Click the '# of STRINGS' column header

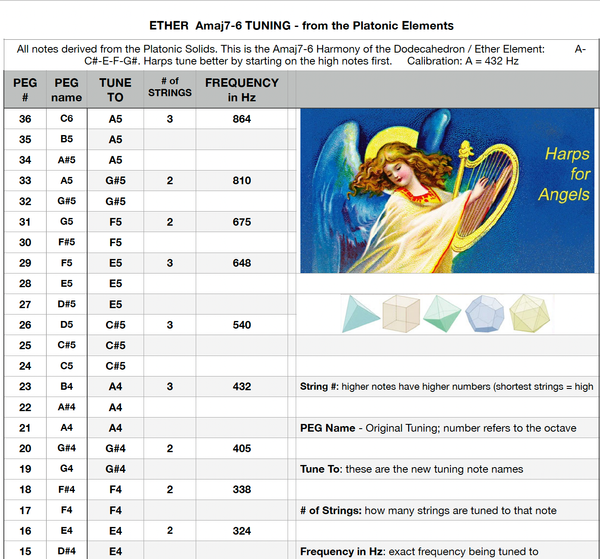tap(170, 89)
